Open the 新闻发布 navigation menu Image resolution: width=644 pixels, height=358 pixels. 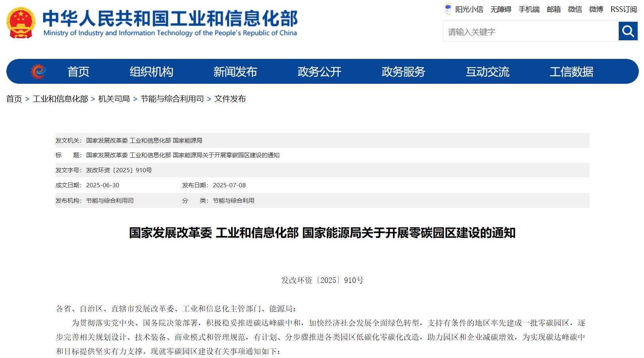point(235,72)
